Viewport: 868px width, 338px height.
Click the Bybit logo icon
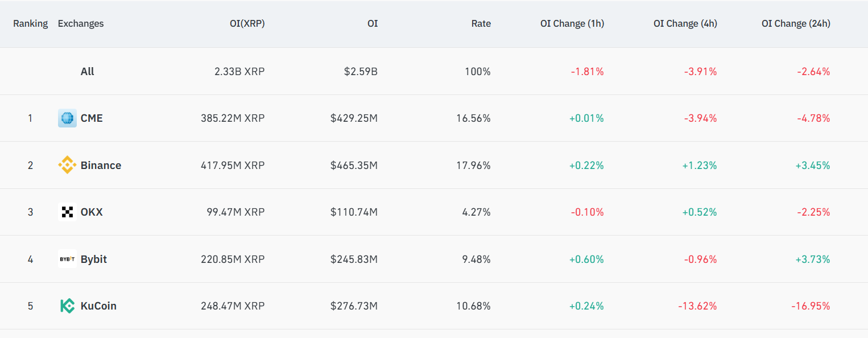[67, 259]
